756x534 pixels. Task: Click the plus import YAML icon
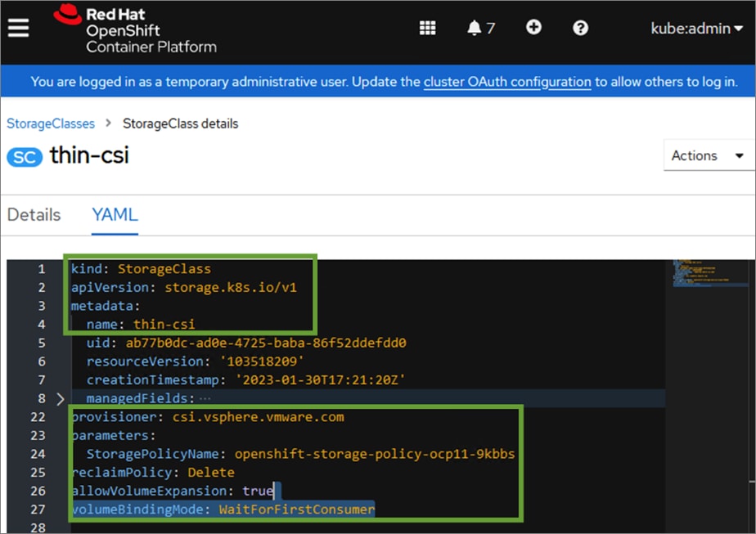[x=533, y=27]
